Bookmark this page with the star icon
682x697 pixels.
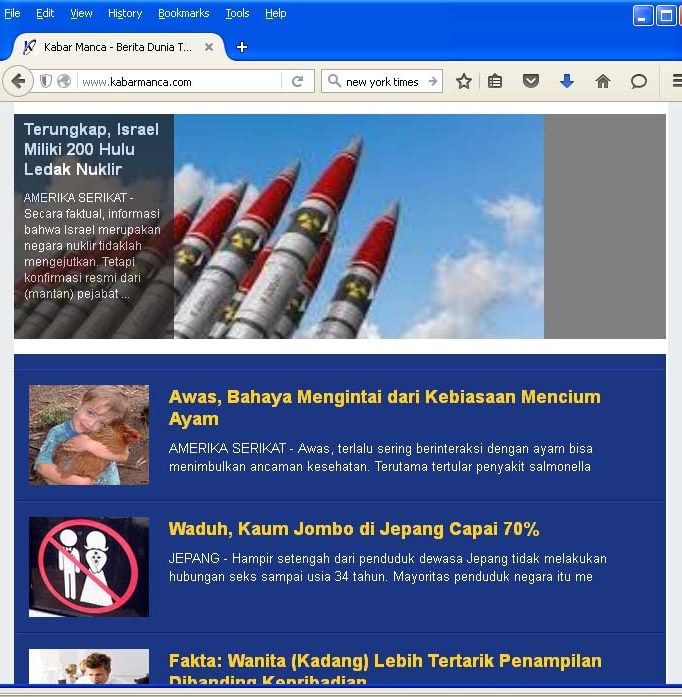(x=464, y=81)
